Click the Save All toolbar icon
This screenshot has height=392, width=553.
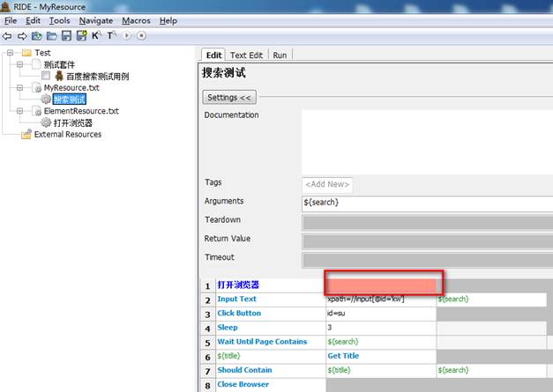81,35
